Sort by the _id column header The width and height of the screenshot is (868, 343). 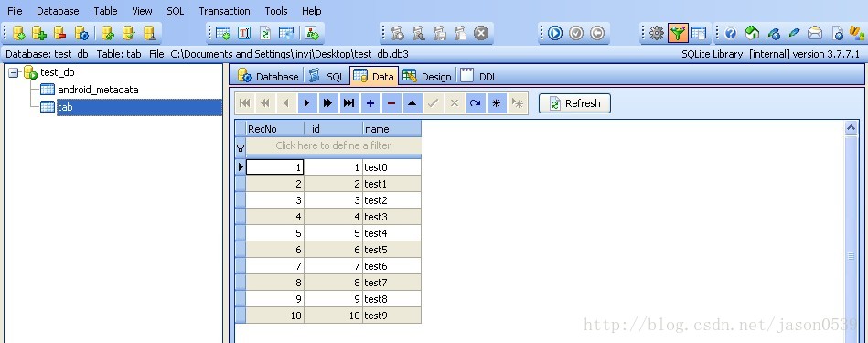point(333,129)
